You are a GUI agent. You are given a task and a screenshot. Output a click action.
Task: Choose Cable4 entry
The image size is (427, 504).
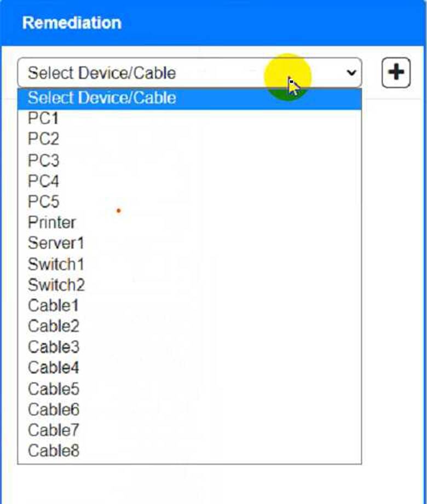click(x=190, y=368)
